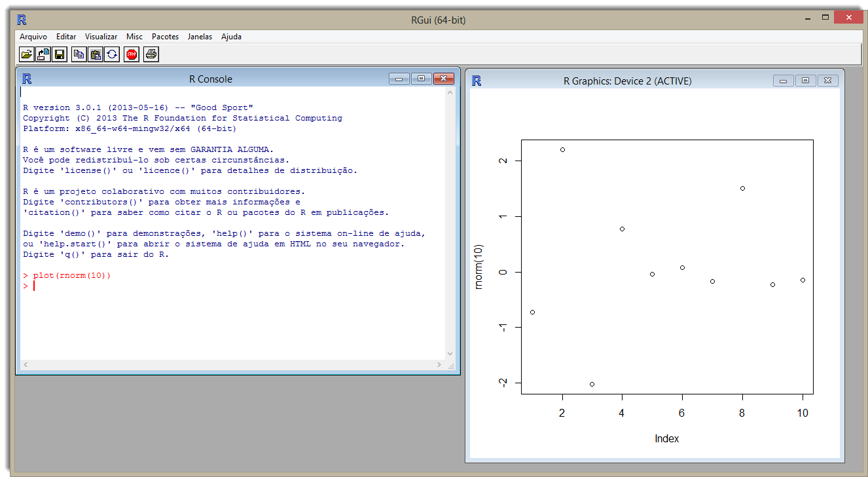Open the Visualizar menu
Image resolution: width=868 pixels, height=477 pixels.
pyautogui.click(x=101, y=37)
